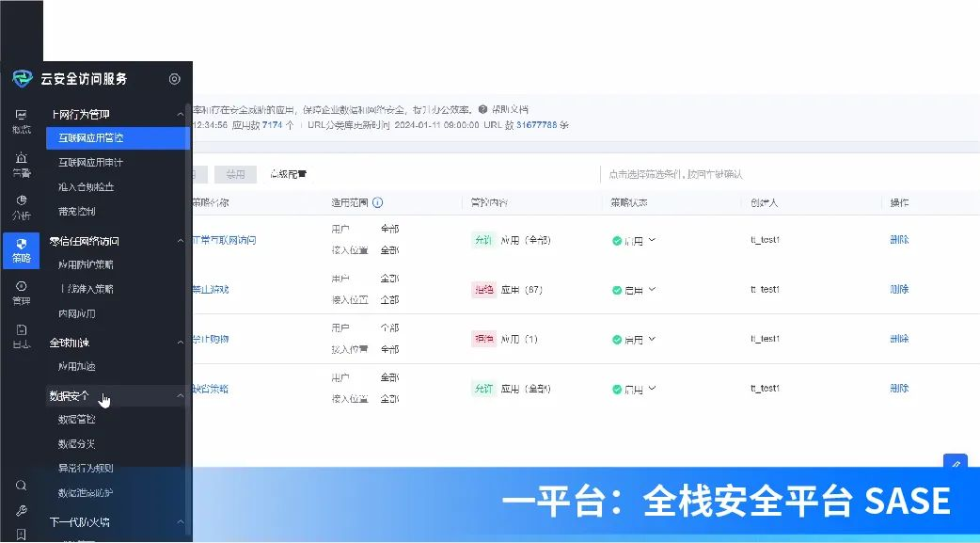Collapse the 全球加速 section chevron
The image size is (980, 543).
pyautogui.click(x=181, y=343)
